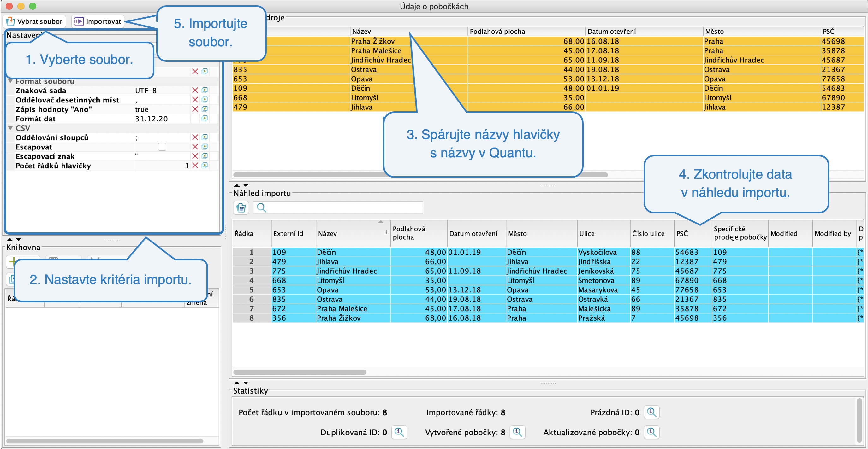
Task: Click the Datum otevření header in source table
Action: click(x=644, y=31)
